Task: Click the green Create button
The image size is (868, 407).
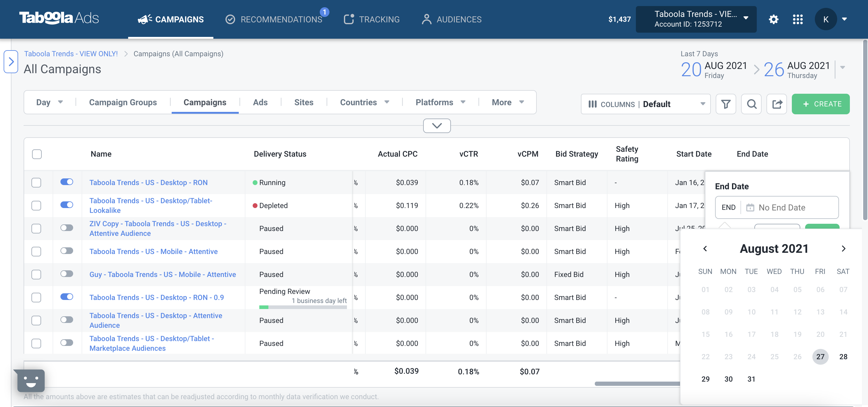Action: (821, 104)
